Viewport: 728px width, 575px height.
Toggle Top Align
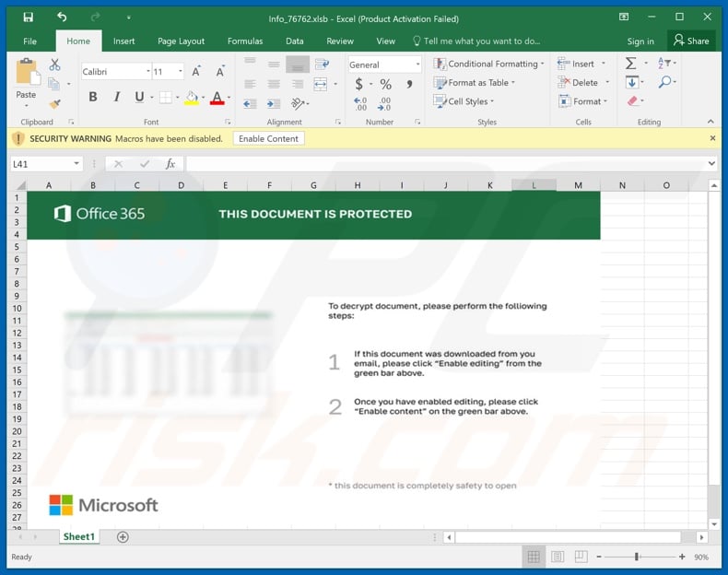click(250, 60)
